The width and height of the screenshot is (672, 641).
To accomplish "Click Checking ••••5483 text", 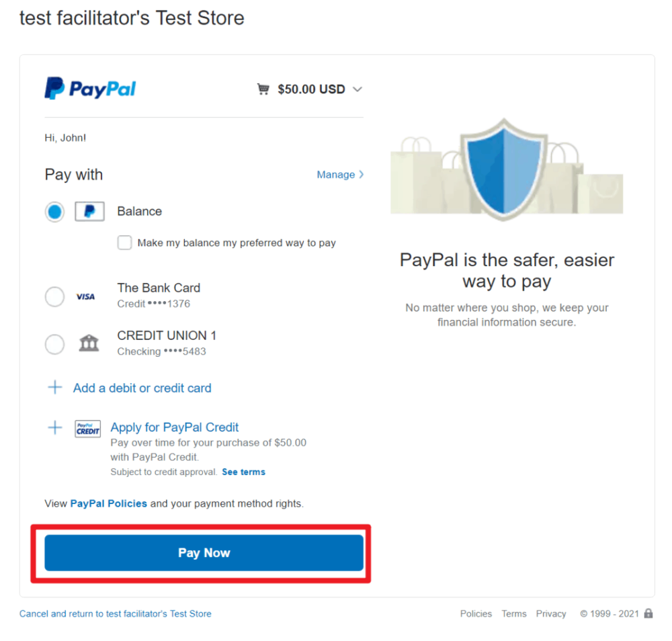I will [x=161, y=351].
